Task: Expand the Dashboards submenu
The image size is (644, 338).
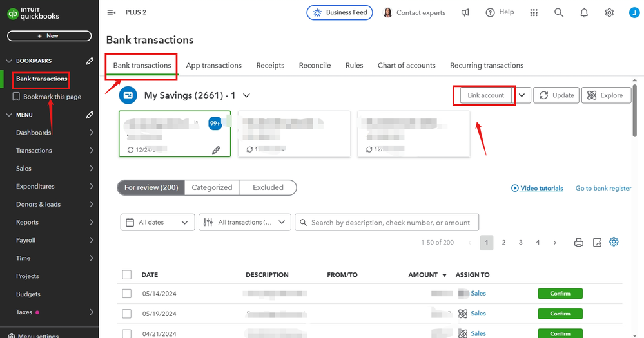Action: [x=91, y=133]
